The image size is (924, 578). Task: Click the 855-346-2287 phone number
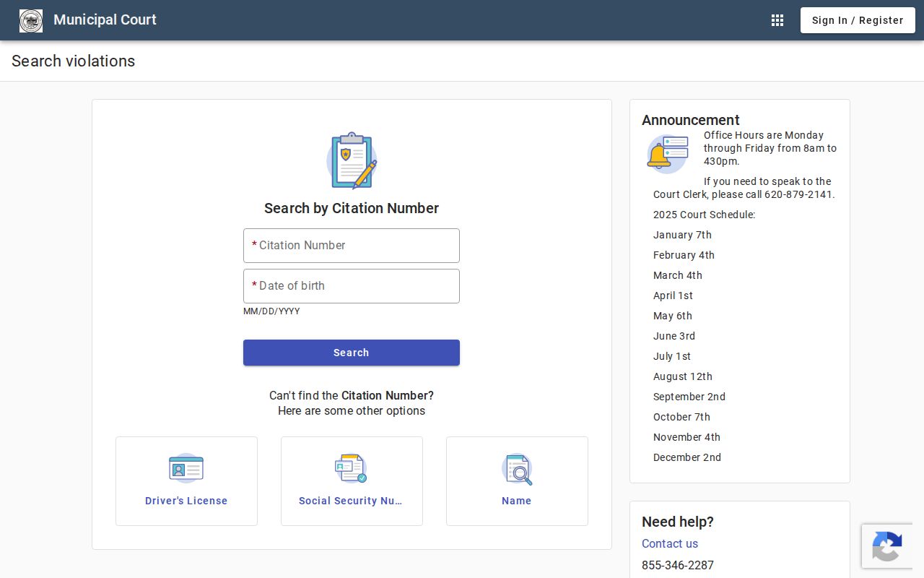678,565
